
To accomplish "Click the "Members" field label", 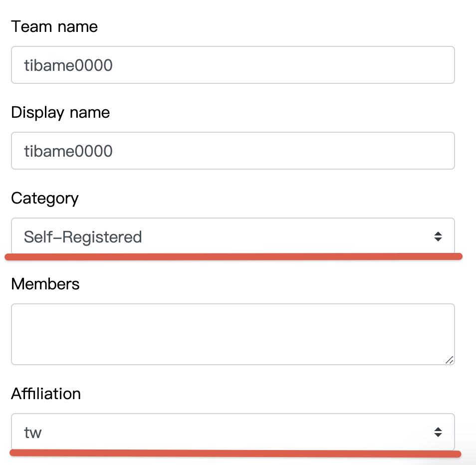I will pyautogui.click(x=45, y=284).
